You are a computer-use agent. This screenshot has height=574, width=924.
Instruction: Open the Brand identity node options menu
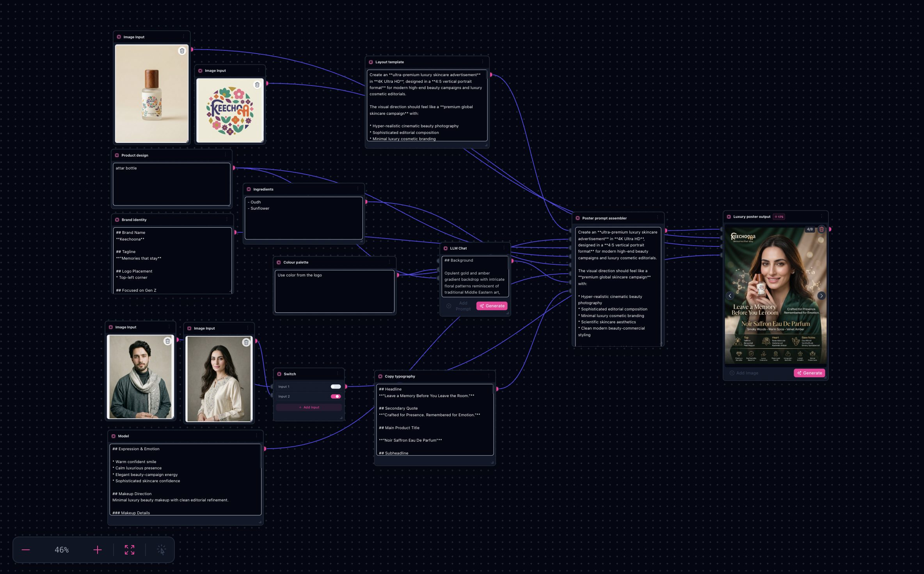[227, 219]
